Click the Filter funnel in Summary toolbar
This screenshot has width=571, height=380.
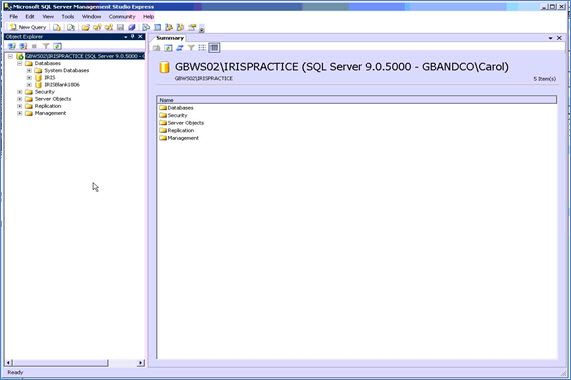(x=191, y=48)
